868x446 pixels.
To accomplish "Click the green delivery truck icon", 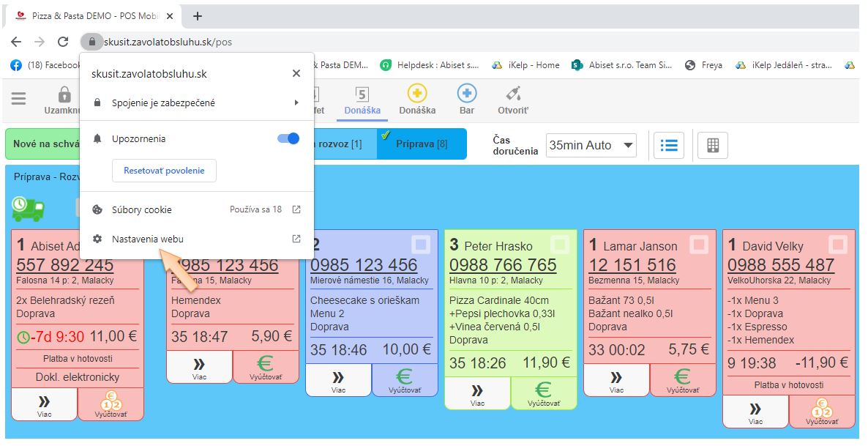I will click(x=28, y=208).
